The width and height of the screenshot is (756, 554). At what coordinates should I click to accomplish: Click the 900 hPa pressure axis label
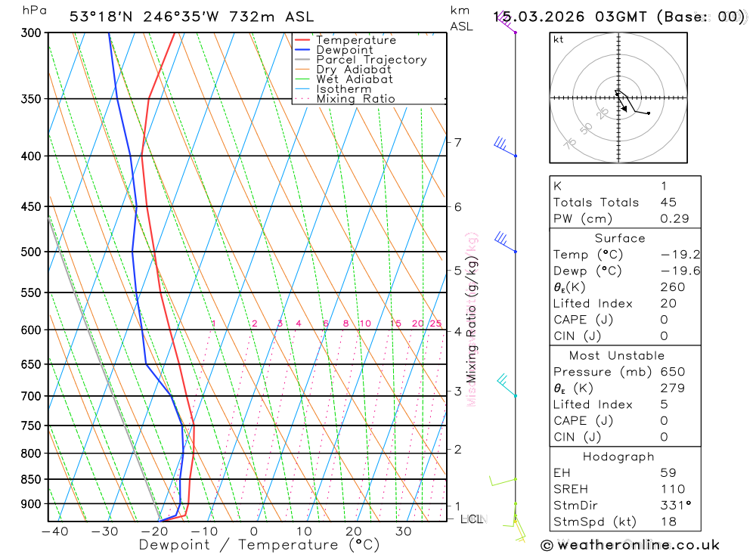[31, 504]
